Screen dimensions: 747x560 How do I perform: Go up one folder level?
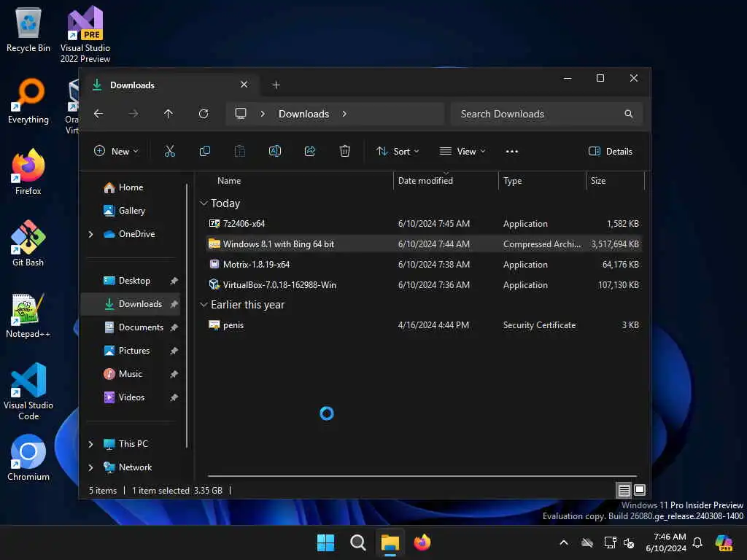pyautogui.click(x=169, y=114)
